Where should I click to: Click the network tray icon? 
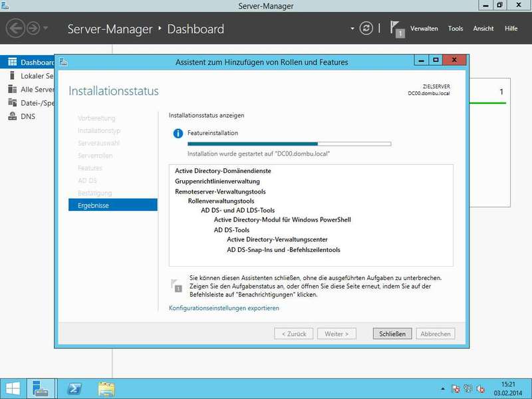click(468, 389)
